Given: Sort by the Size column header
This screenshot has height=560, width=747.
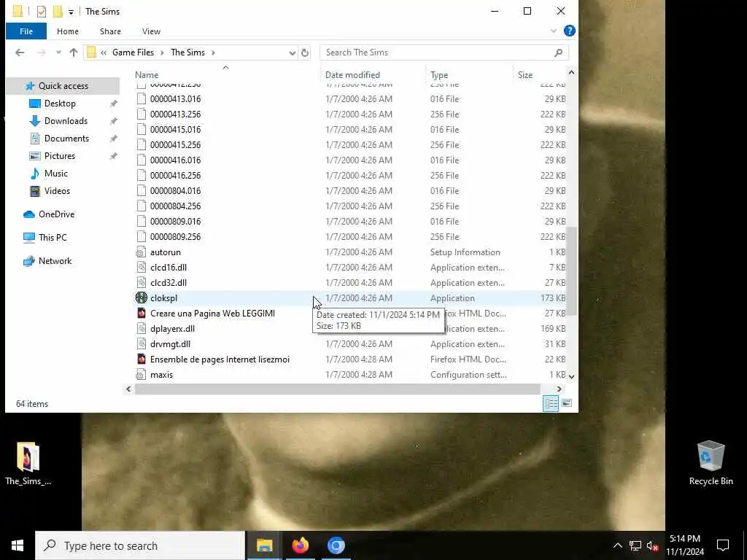Looking at the screenshot, I should [x=525, y=75].
